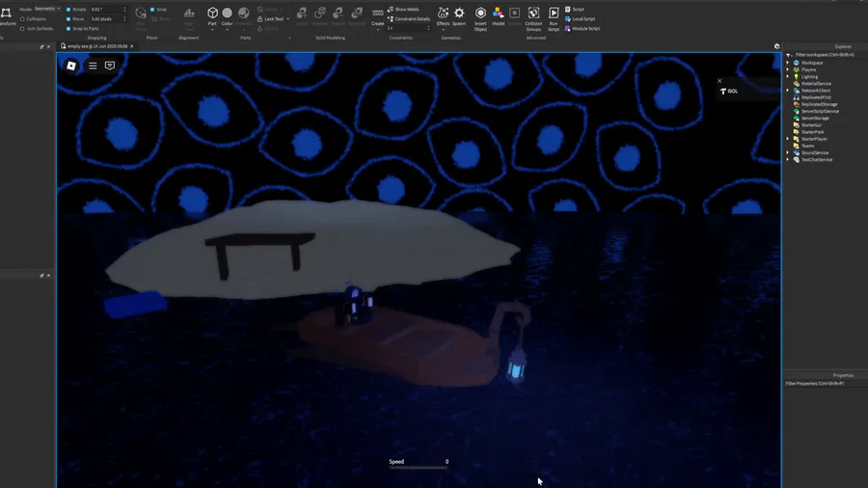Insert a new Local Script

pos(580,19)
